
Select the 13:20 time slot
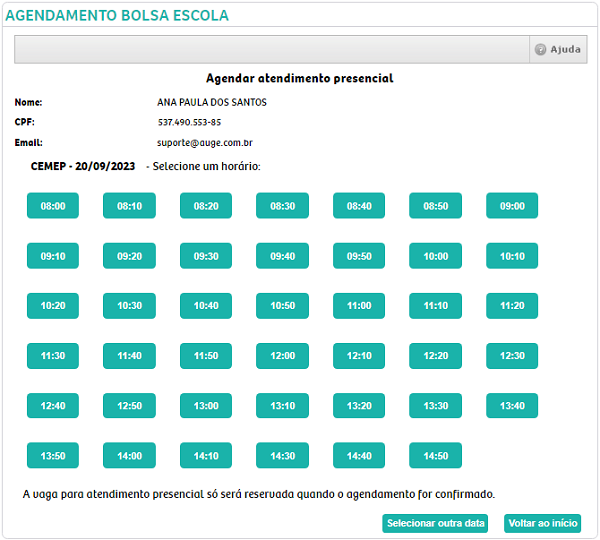pos(359,406)
